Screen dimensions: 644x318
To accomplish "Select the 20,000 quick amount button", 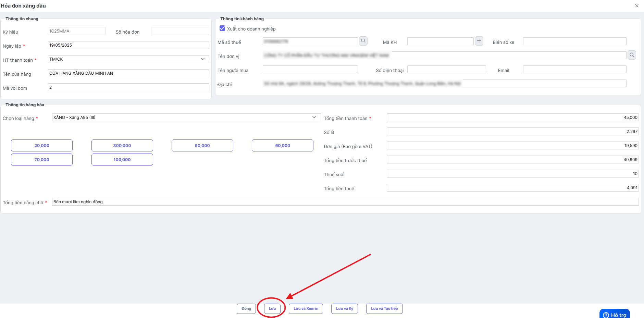I will [x=42, y=146].
